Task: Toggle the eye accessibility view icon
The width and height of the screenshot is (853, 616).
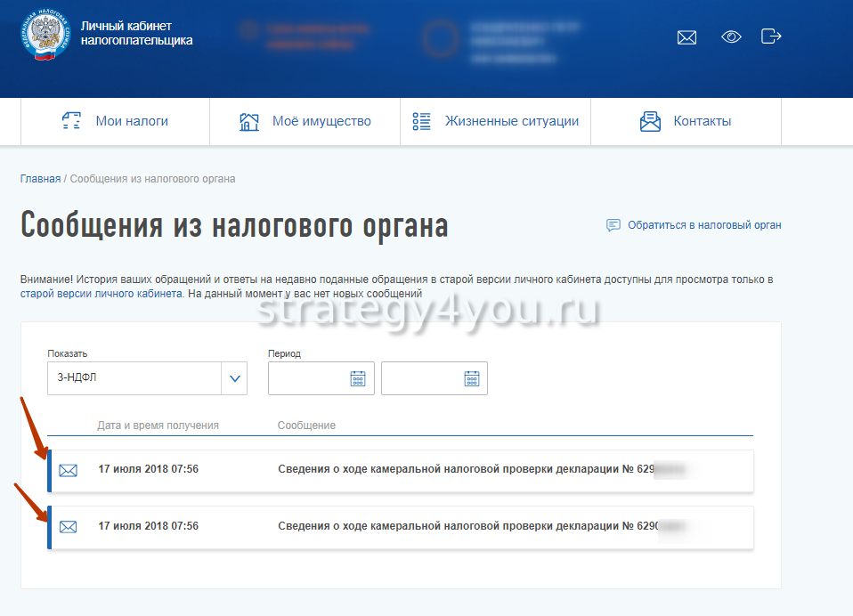Action: coord(731,37)
